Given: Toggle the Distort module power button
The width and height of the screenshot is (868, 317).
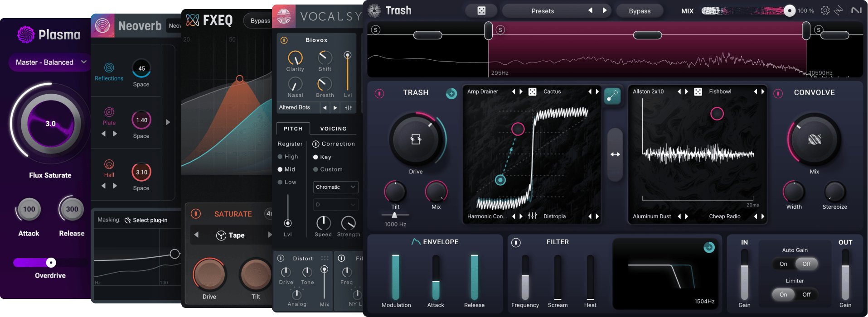Looking at the screenshot, I should [281, 258].
